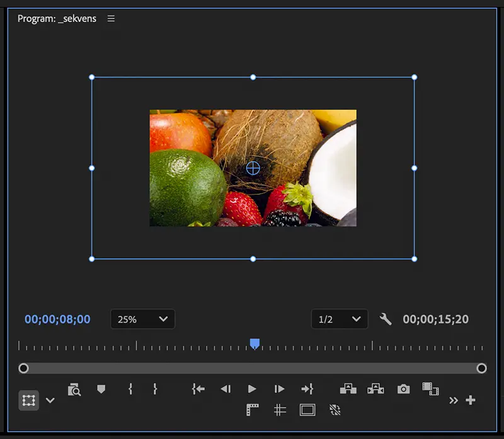
Task: Toggle guides with the grid icon
Action: [x=280, y=410]
